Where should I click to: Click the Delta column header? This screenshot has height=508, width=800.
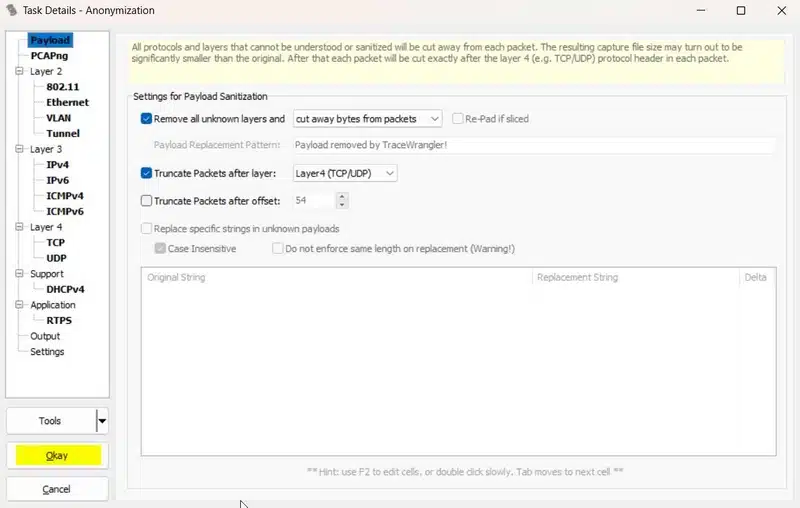[757, 277]
